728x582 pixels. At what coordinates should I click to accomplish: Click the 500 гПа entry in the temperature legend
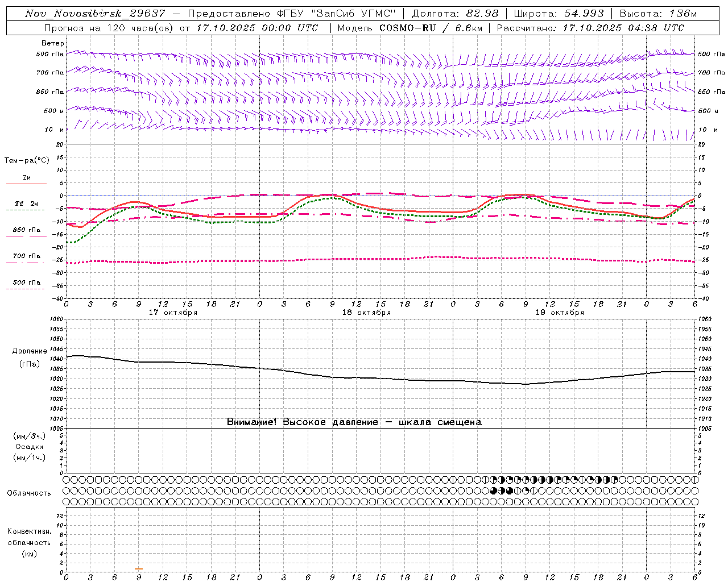tap(27, 282)
